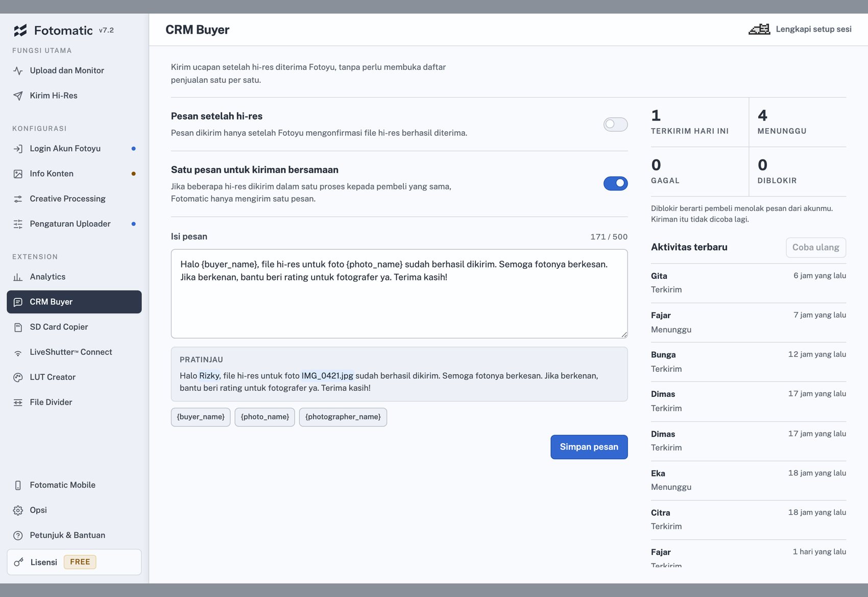This screenshot has height=597, width=868.
Task: Open SD Card Copier extension
Action: [74, 327]
